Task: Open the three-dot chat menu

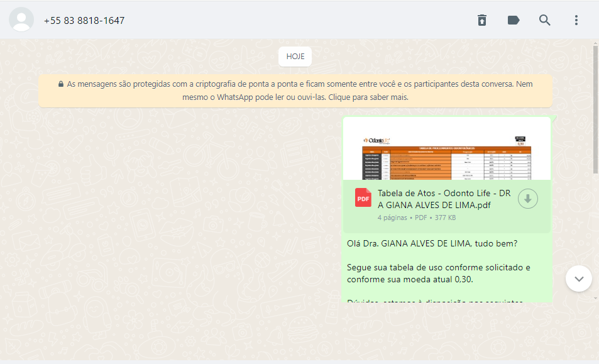Action: coord(576,20)
